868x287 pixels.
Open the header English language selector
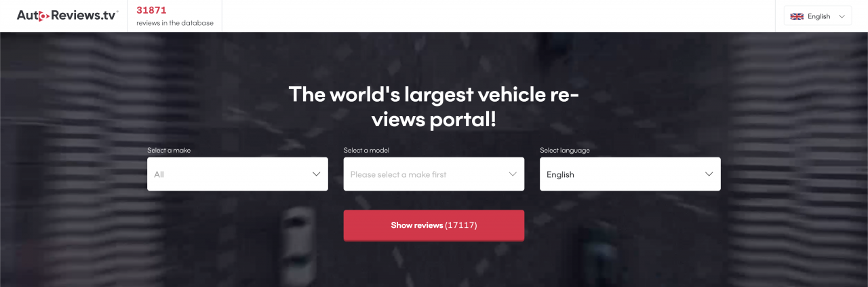click(x=818, y=16)
